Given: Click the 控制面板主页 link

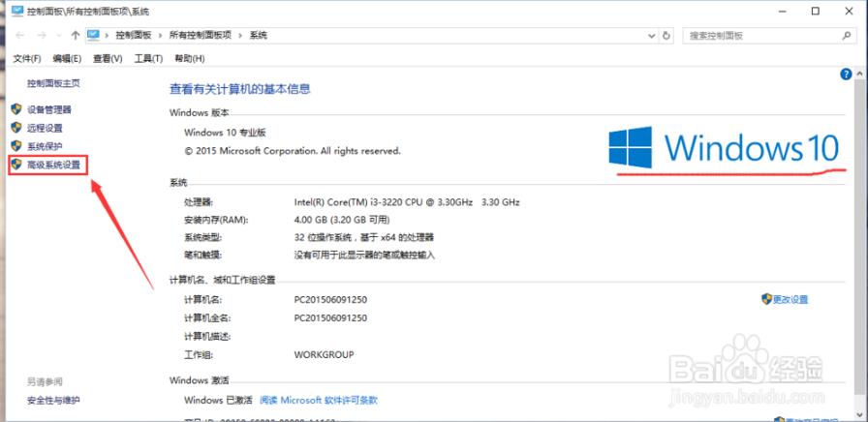Looking at the screenshot, I should pyautogui.click(x=53, y=83).
